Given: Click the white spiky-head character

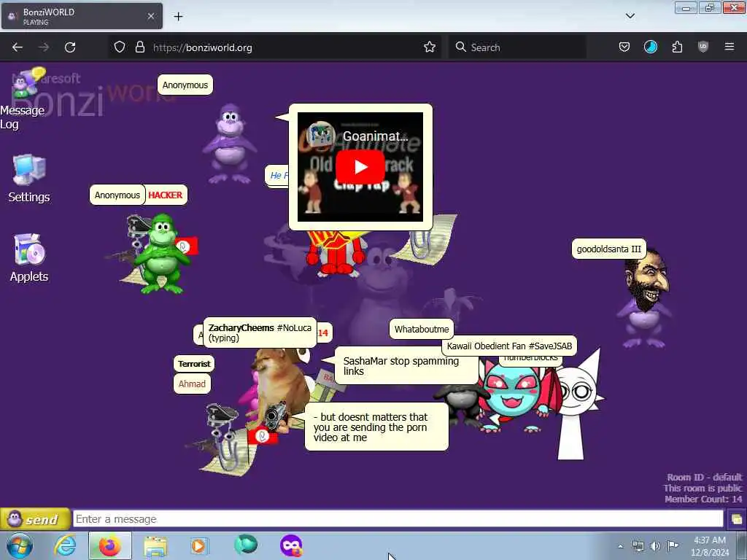Looking at the screenshot, I should (578, 405).
